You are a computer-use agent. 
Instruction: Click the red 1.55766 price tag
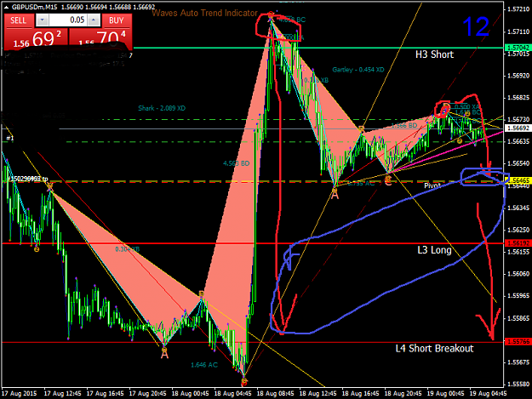pos(518,342)
